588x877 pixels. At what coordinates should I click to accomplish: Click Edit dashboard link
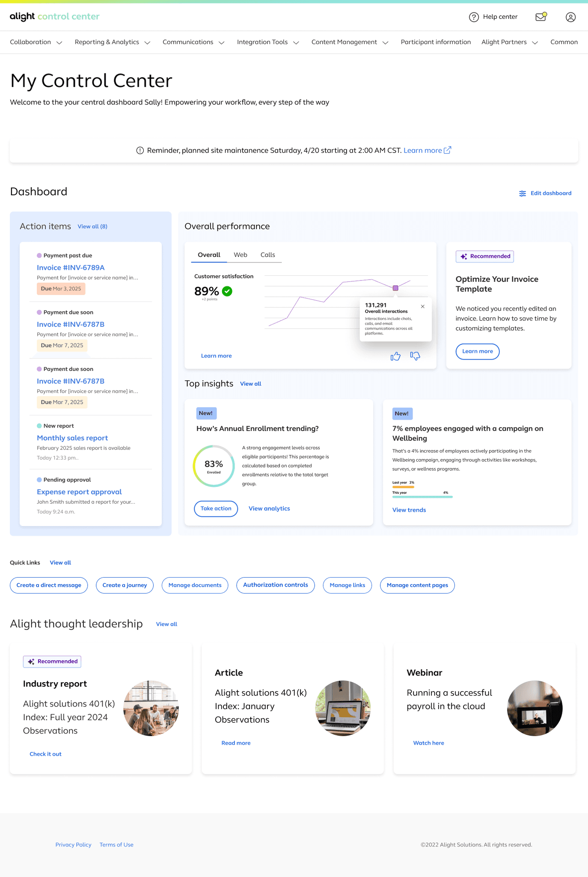(551, 193)
